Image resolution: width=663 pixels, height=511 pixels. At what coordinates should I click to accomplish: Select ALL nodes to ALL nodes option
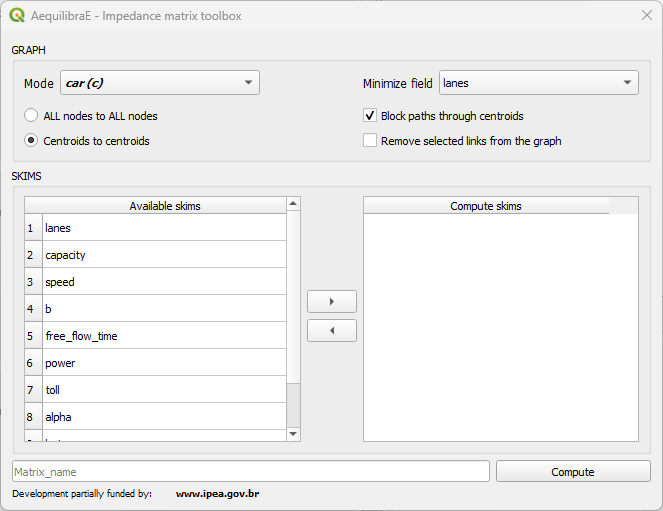pos(31,116)
